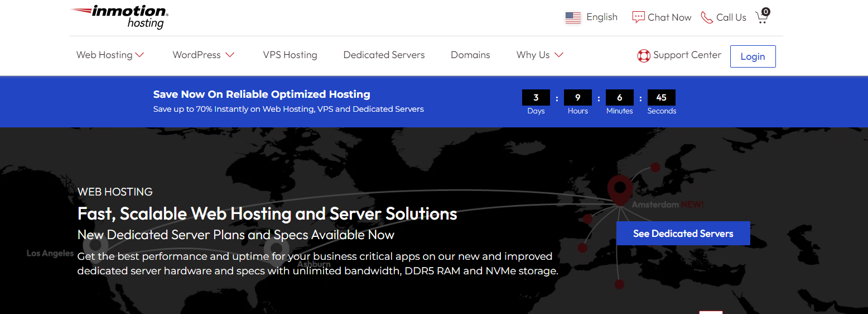Viewport: 868px width, 314px height.
Task: Click the Hours countdown box
Action: tap(578, 97)
